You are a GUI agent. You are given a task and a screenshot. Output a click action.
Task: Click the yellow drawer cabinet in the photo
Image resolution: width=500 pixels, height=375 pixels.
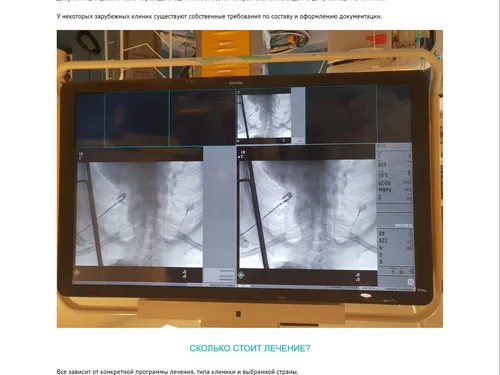(225, 53)
